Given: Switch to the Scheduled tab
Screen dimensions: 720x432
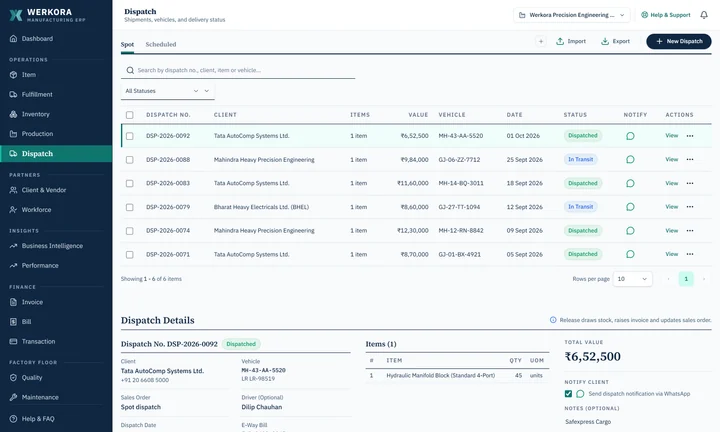Looking at the screenshot, I should click(x=161, y=45).
